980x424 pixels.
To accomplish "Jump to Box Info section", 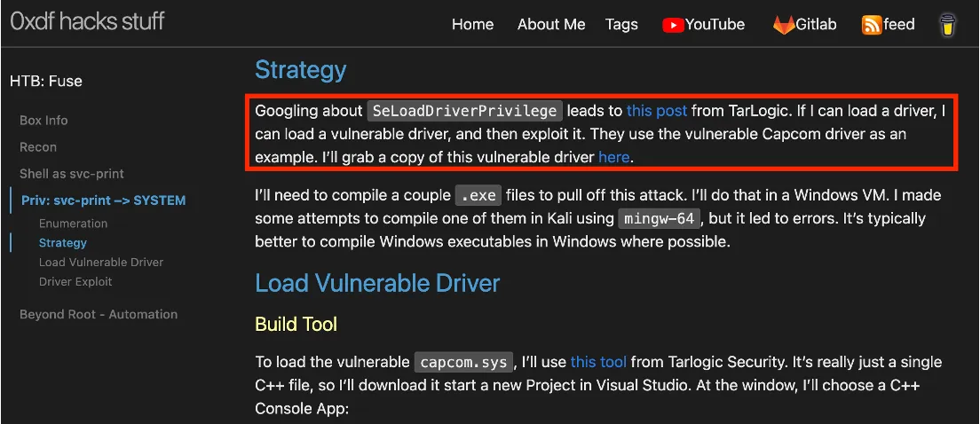I will [x=43, y=121].
